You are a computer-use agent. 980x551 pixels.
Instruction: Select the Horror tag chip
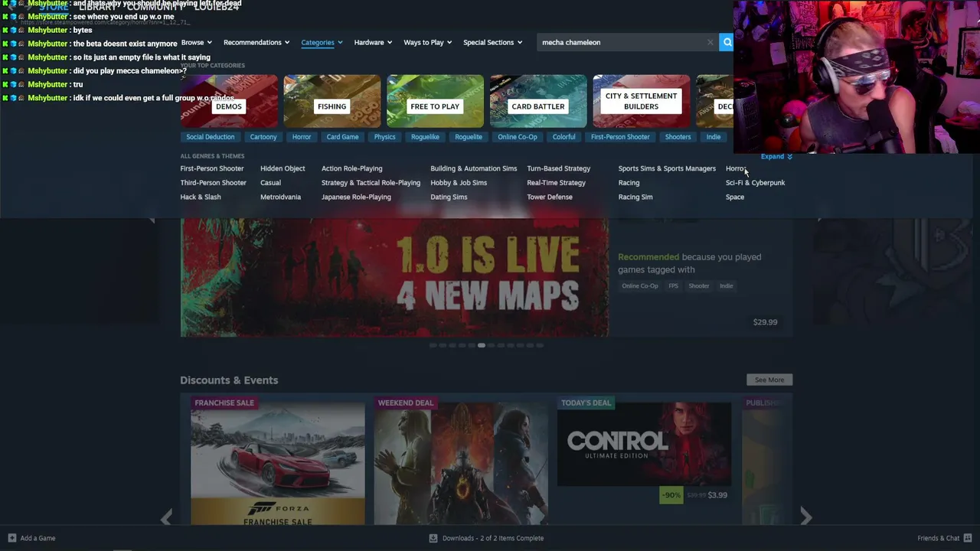[302, 137]
